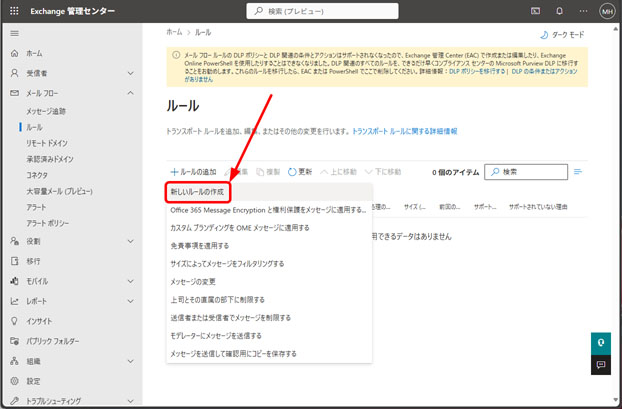
Task: Click the トラブルシューティング wrench icon
Action: point(14,401)
